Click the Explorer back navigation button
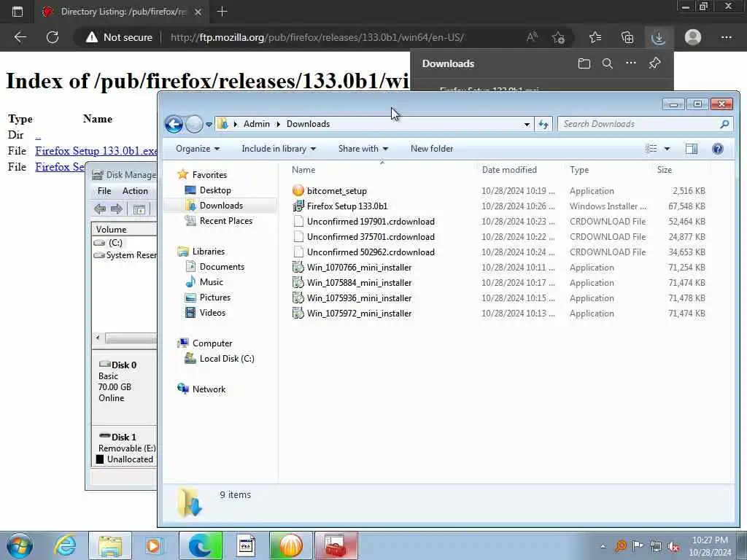Screen dimensions: 747x560 pos(174,124)
